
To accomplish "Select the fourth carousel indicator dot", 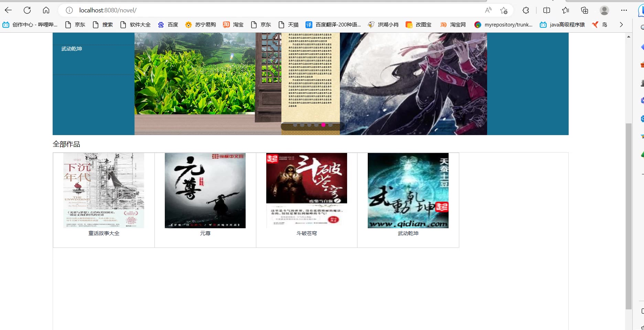I will pos(316,125).
